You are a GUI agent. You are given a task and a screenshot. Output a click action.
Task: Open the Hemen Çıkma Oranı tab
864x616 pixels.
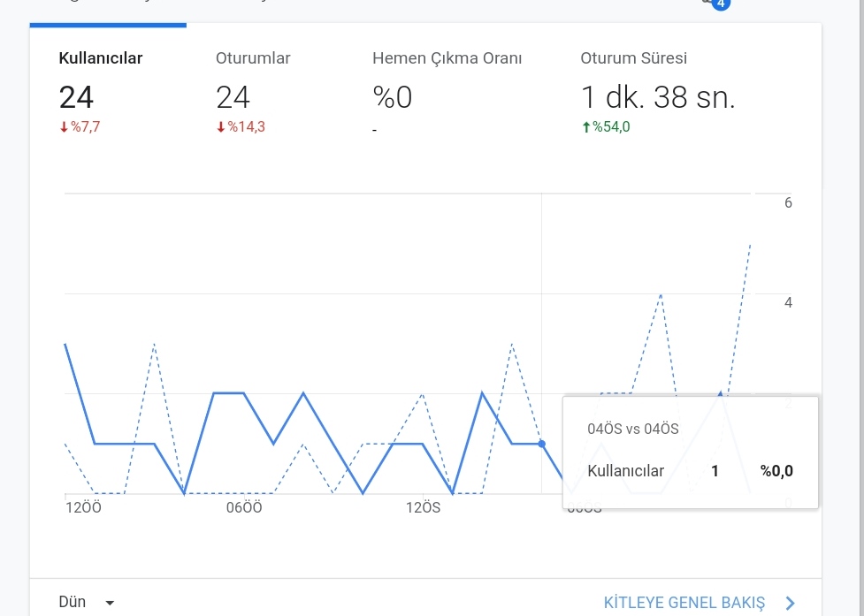(x=447, y=93)
